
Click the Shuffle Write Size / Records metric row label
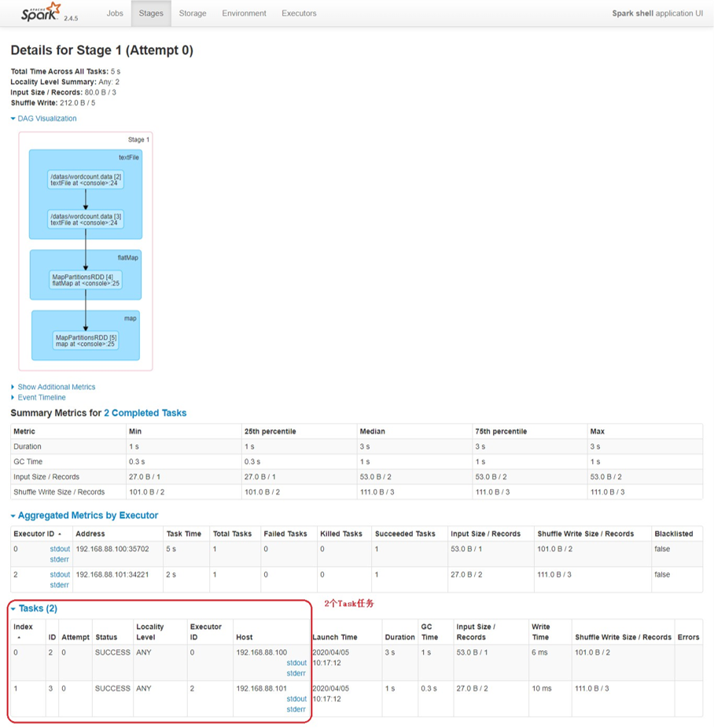[x=59, y=491]
